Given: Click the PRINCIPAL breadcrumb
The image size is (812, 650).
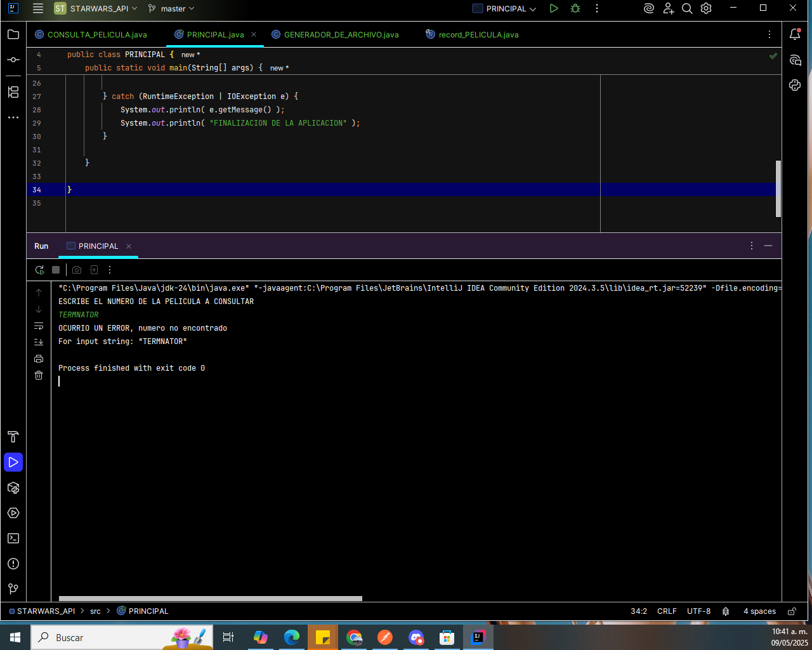Looking at the screenshot, I should [143, 611].
